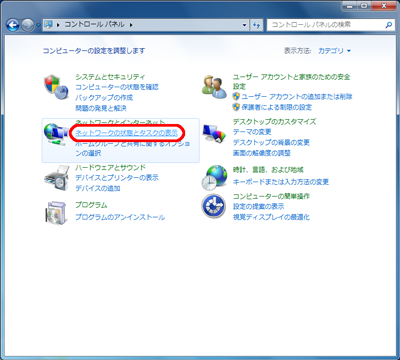Open the recent pages dropdown beside Forward
400x360 pixels.
[x=38, y=25]
